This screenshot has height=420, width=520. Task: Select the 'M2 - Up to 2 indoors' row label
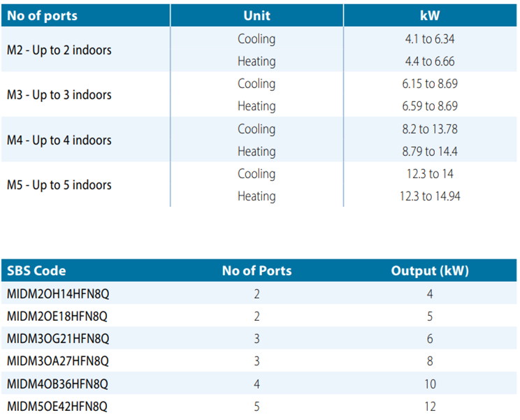(59, 50)
